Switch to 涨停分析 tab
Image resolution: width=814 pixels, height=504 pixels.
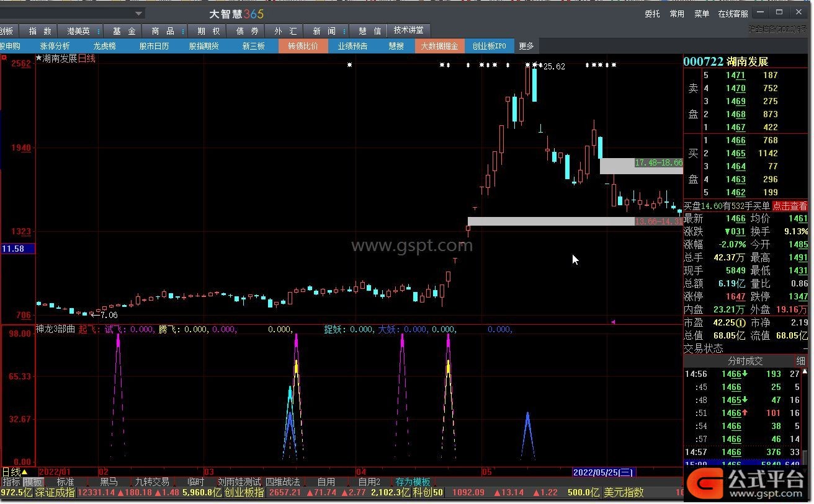click(x=55, y=46)
